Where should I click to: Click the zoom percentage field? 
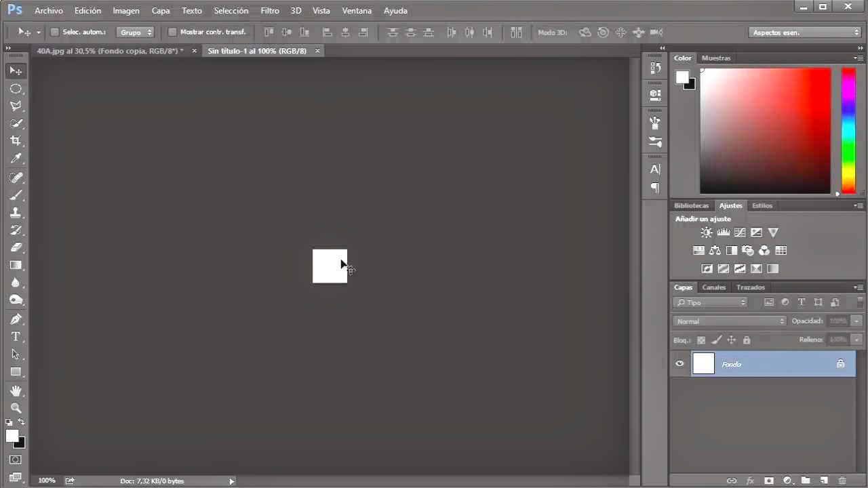click(x=47, y=481)
